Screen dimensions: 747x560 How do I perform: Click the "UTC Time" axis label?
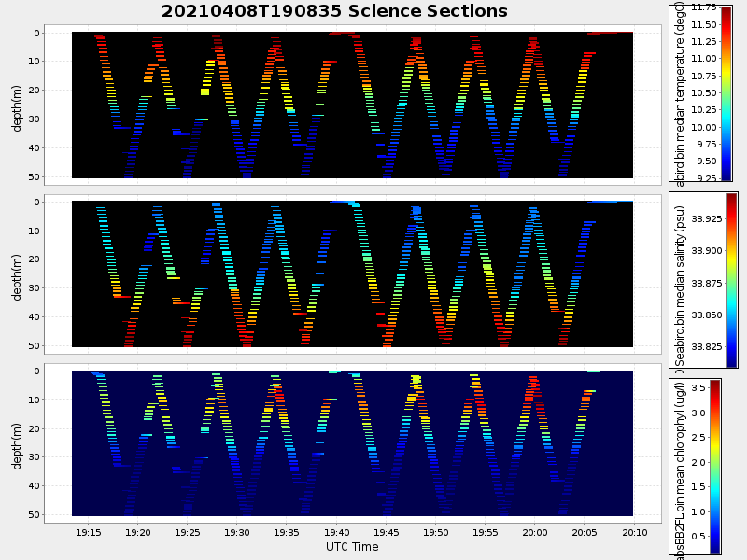point(352,547)
